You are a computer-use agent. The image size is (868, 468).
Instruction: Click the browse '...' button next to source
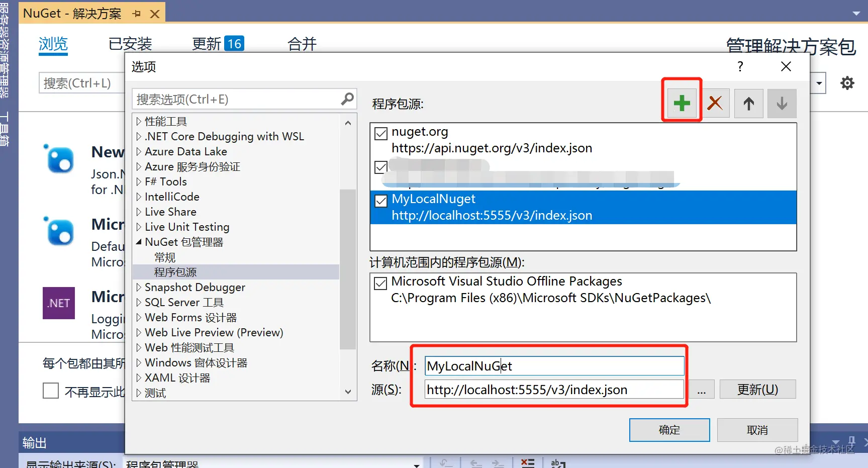click(x=702, y=390)
